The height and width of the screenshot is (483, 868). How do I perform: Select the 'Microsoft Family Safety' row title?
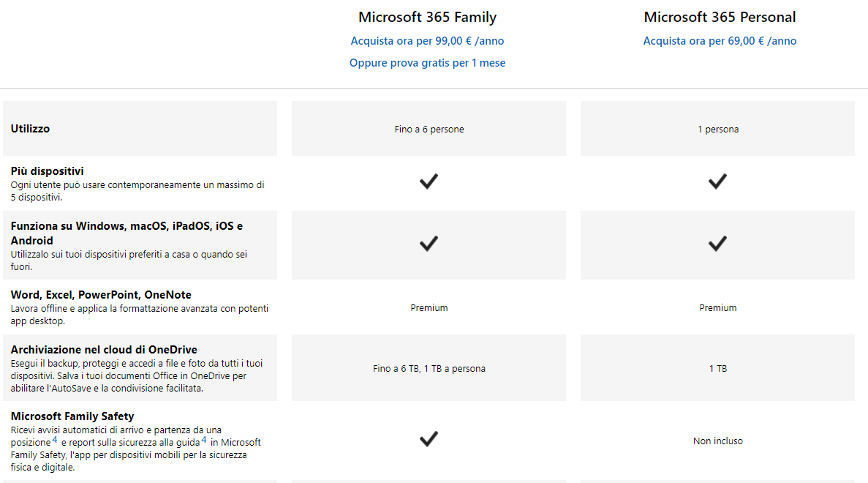point(72,416)
